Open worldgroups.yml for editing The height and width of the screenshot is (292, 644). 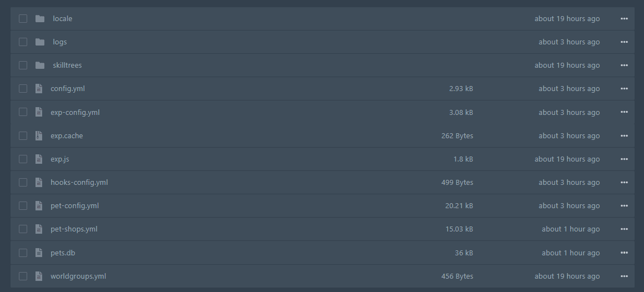[x=78, y=276]
